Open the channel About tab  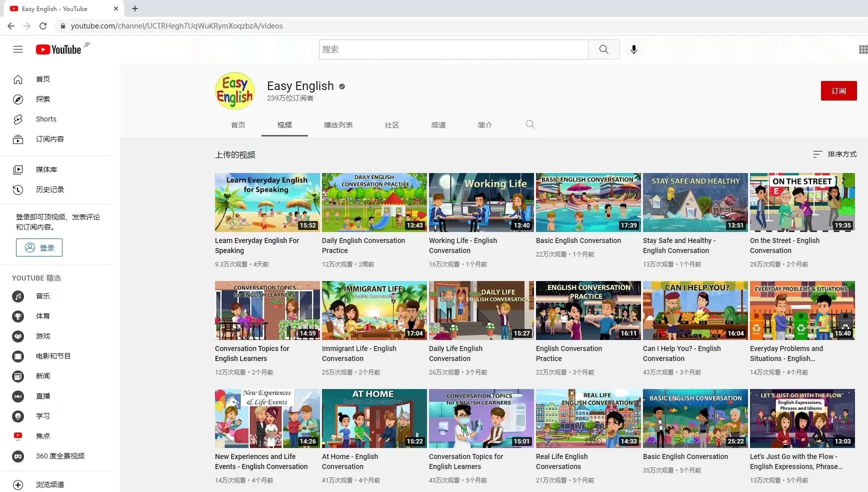[484, 125]
